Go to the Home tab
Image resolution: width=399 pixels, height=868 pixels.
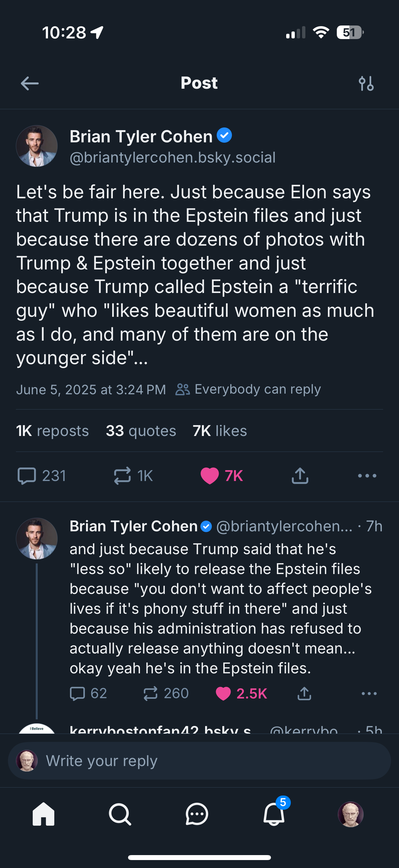click(43, 814)
